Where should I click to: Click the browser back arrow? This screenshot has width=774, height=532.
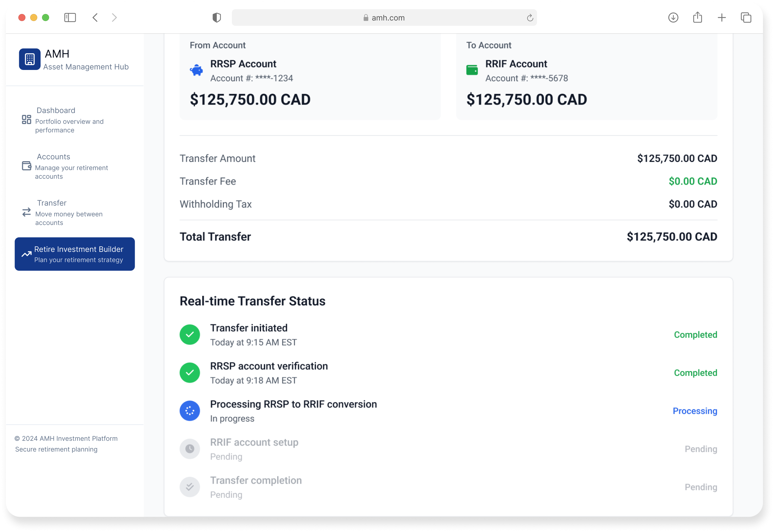point(95,18)
